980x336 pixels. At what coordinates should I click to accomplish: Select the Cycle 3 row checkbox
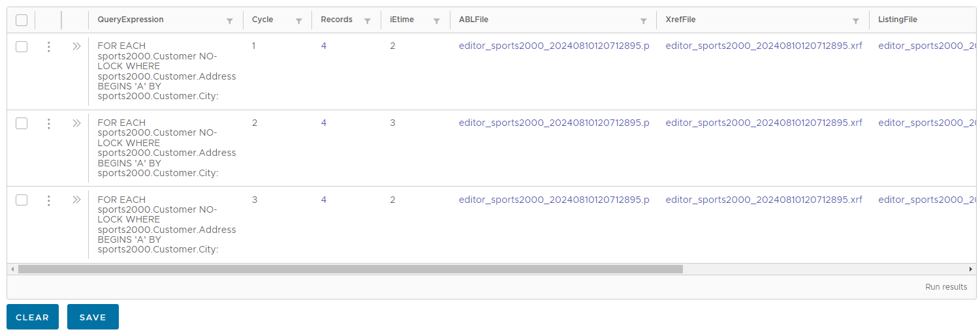[x=22, y=200]
